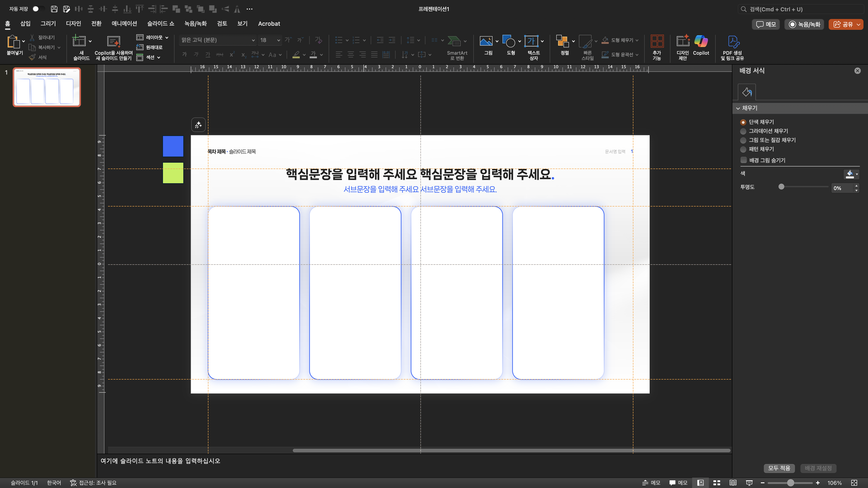The height and width of the screenshot is (488, 868).
Task: Check the 배경 그림 숨기기 checkbox
Action: (x=743, y=160)
